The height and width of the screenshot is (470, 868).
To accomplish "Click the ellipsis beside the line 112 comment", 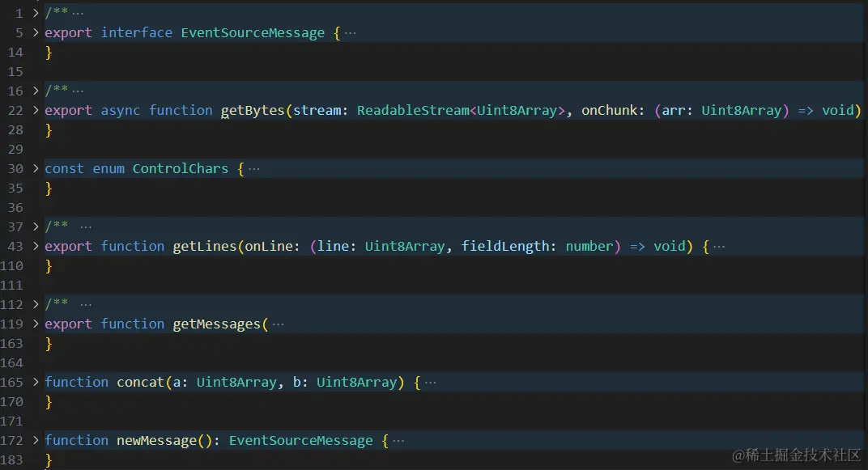I will click(86, 305).
